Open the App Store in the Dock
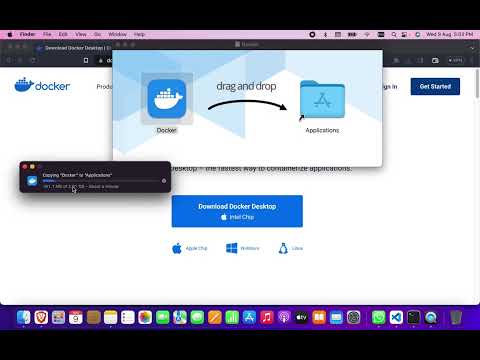This screenshot has width=480, height=360. coord(249,317)
